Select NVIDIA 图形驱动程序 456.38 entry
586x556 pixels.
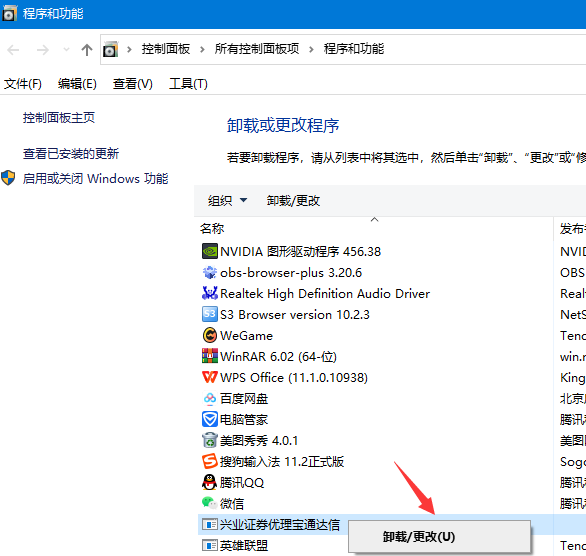click(300, 251)
